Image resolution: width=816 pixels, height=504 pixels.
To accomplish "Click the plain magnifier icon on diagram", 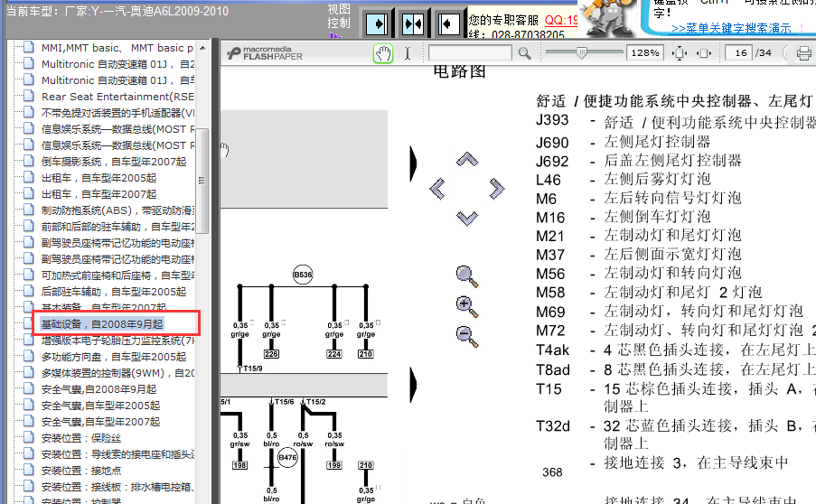I will pos(467,276).
